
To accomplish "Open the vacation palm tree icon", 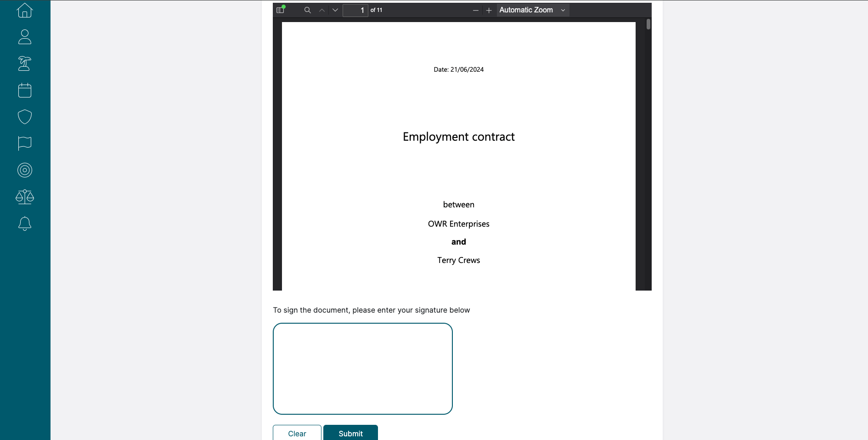I will (25, 63).
